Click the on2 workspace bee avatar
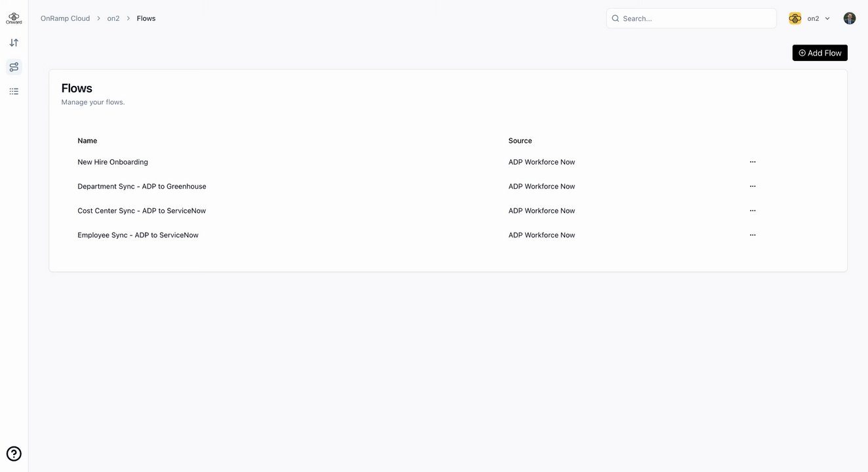 tap(795, 18)
